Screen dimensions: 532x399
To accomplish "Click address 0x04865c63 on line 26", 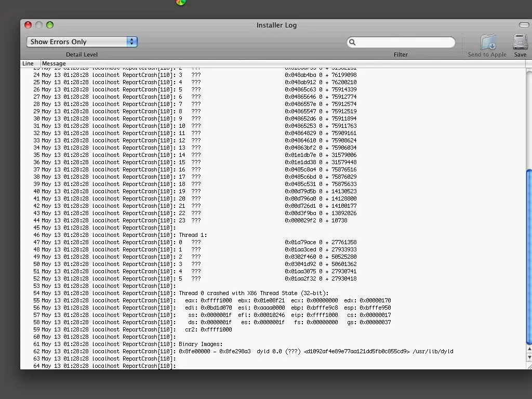I will click(300, 89).
